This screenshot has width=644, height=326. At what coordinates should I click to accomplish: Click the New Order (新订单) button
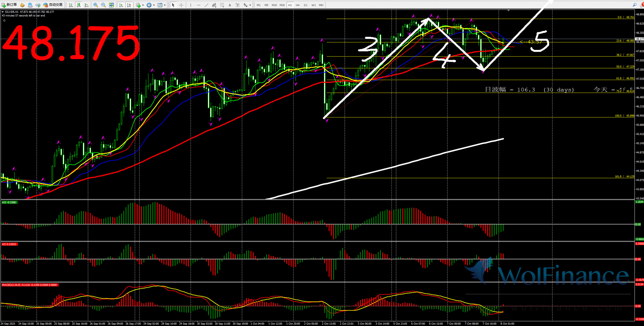tap(9, 5)
